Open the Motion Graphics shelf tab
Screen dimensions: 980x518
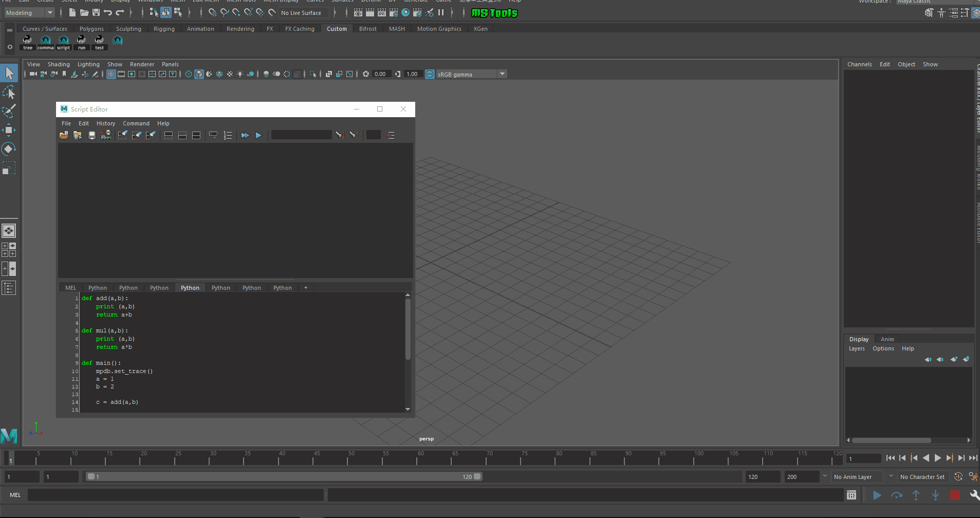click(x=439, y=29)
